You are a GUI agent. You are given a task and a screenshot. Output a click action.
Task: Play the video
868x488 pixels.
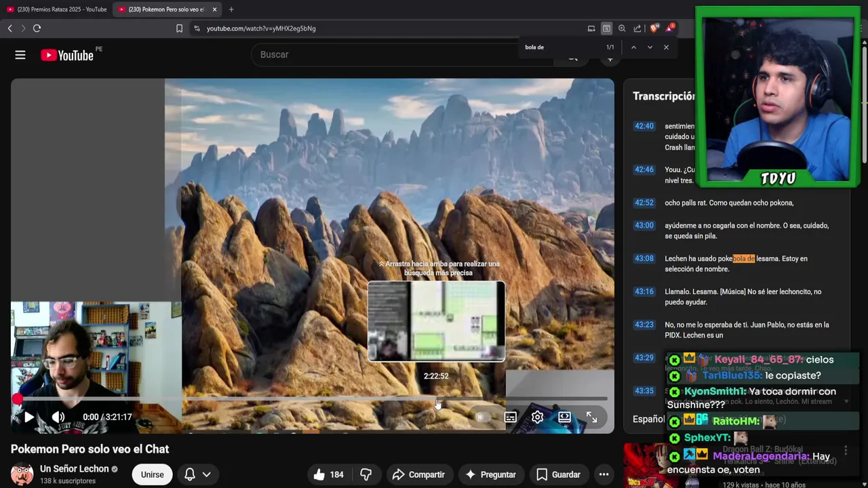[x=28, y=418]
